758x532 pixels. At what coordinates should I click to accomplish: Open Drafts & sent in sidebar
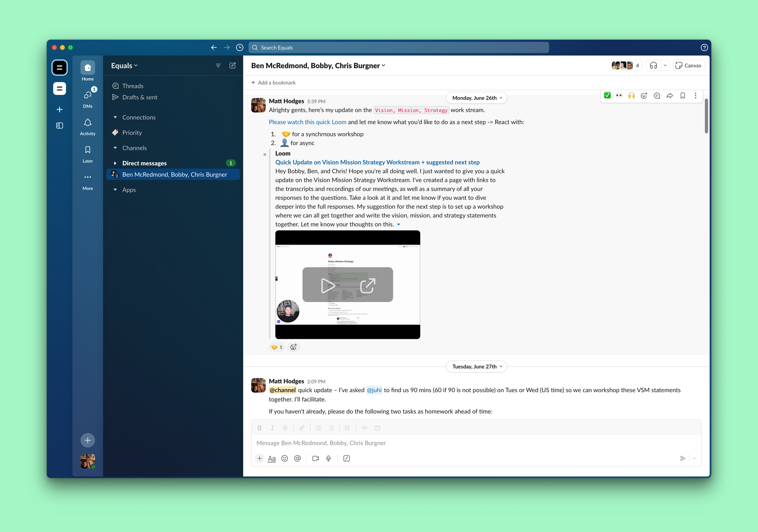point(139,97)
